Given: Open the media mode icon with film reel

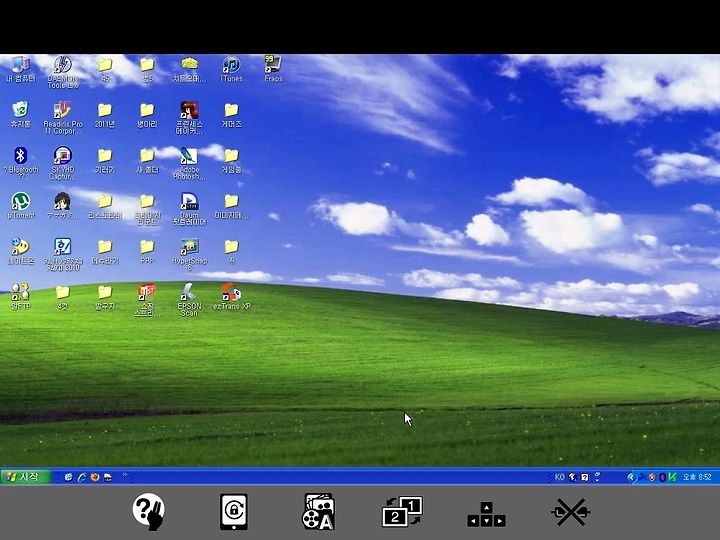Looking at the screenshot, I should [319, 512].
